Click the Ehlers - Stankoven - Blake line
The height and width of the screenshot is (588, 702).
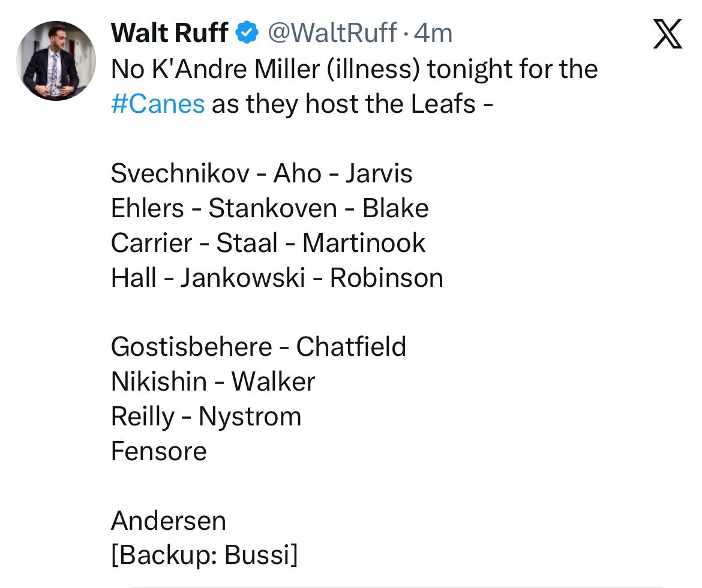coord(269,208)
